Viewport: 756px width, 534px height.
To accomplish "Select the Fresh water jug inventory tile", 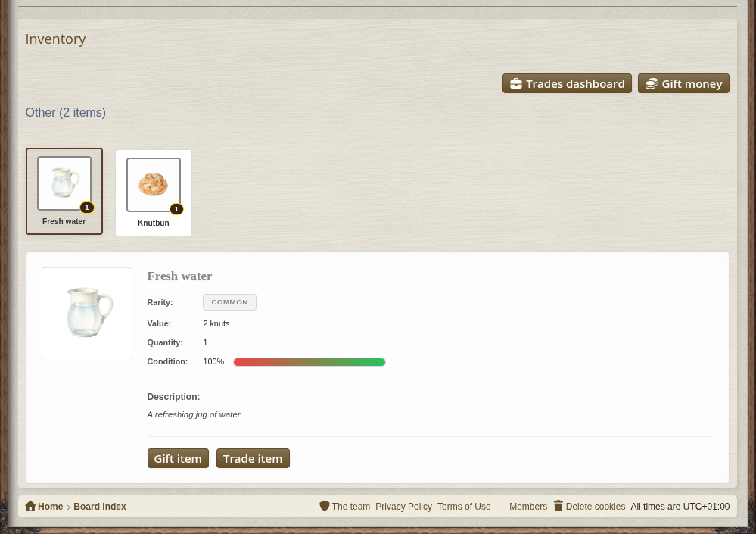I will coord(64,191).
